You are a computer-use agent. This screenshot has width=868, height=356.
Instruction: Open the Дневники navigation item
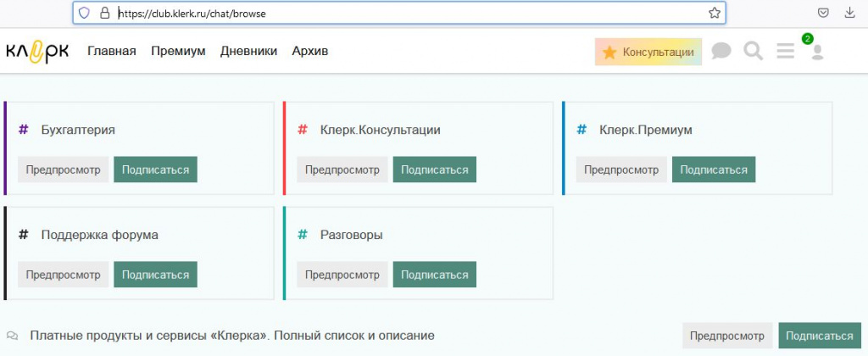tap(248, 52)
